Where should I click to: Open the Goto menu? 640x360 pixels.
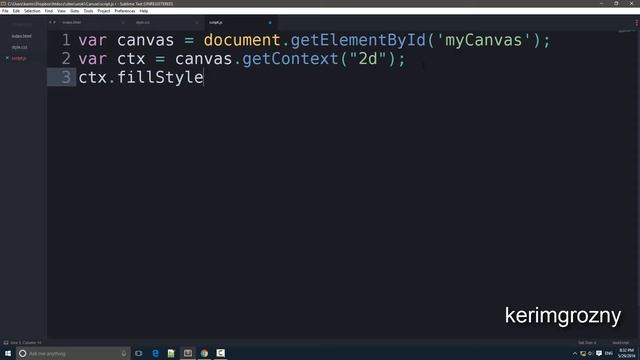tap(75, 11)
